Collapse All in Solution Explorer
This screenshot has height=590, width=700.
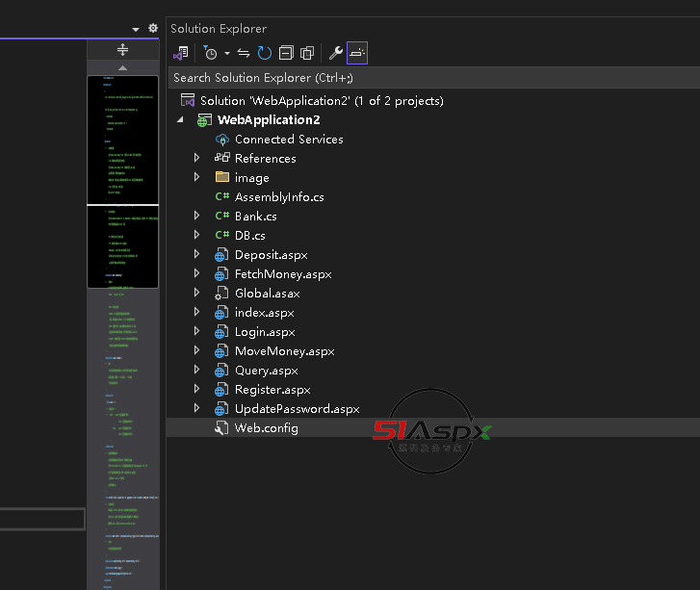286,53
